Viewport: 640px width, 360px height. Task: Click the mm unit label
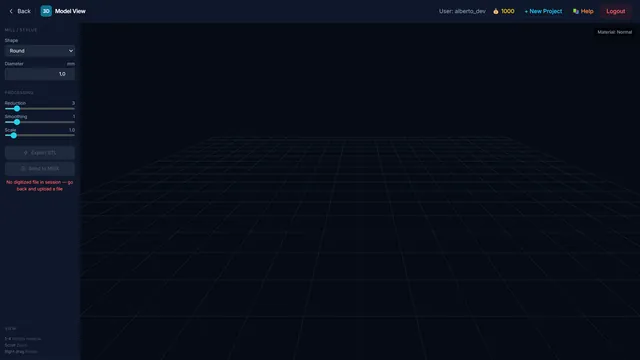click(71, 64)
